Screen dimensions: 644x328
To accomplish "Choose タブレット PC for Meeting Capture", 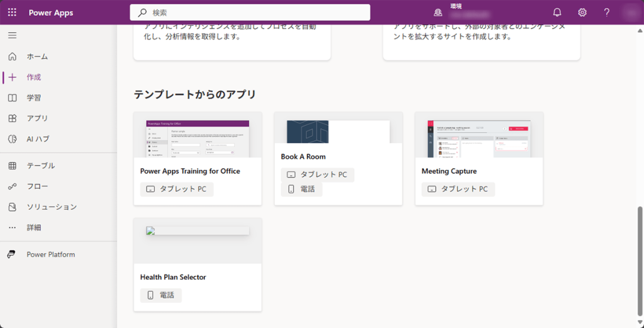I will [458, 189].
